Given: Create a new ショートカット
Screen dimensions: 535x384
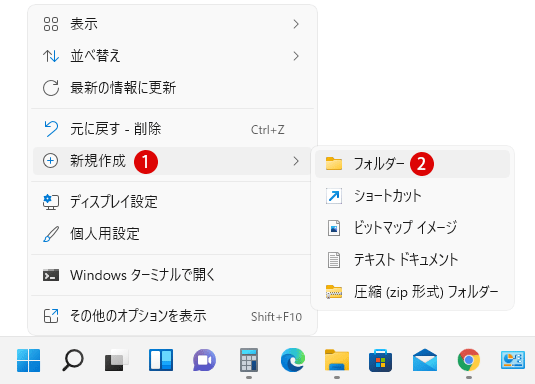Looking at the screenshot, I should coord(412,196).
